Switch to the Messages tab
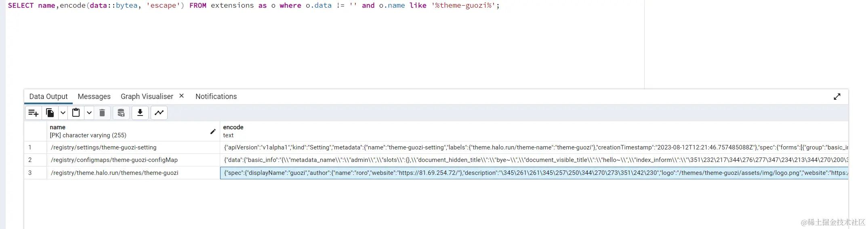 point(94,97)
